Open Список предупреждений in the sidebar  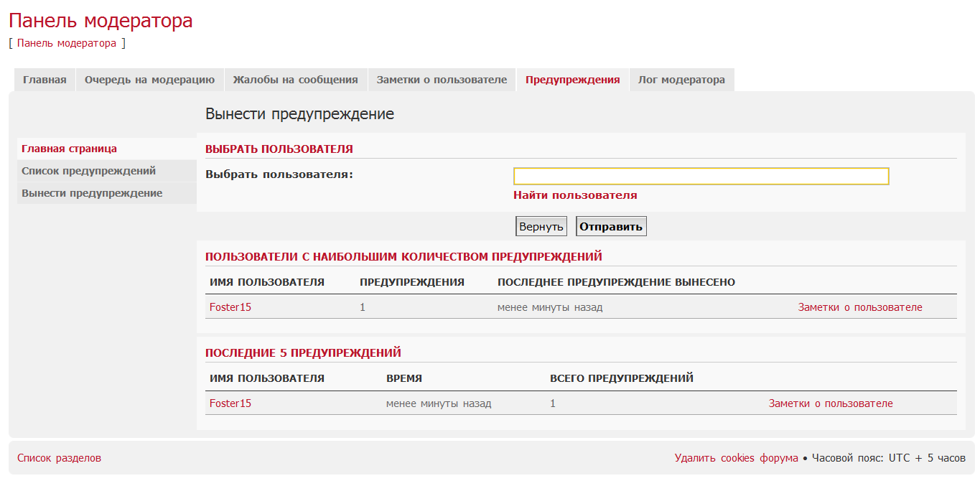click(88, 171)
